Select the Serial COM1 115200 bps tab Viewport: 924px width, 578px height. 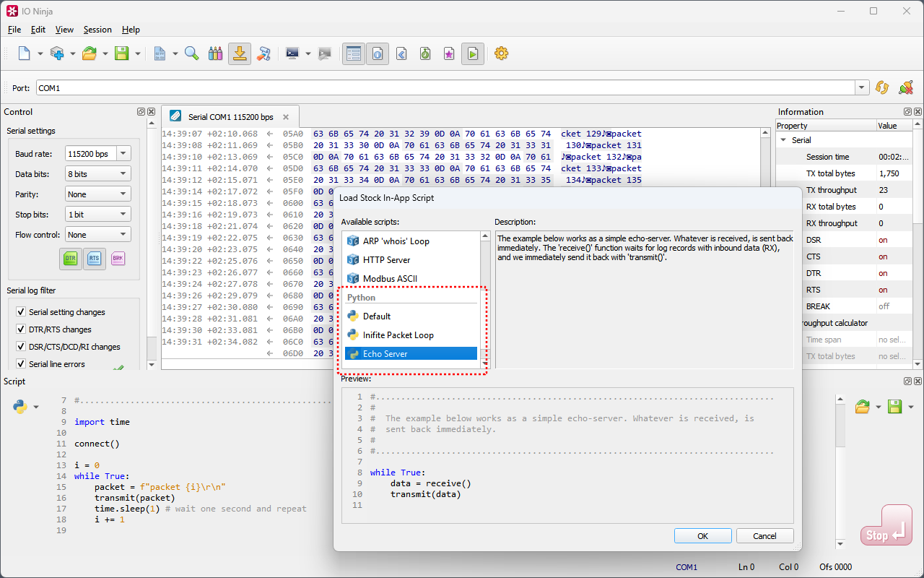pyautogui.click(x=230, y=117)
